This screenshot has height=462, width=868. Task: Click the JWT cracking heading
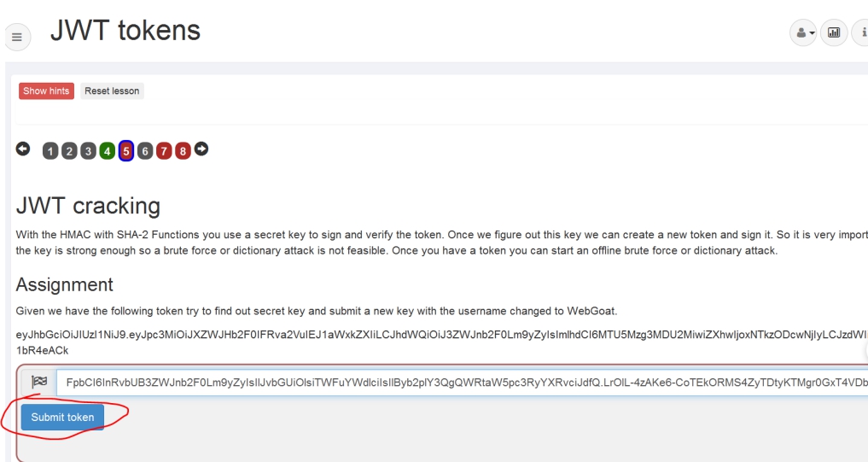[88, 206]
